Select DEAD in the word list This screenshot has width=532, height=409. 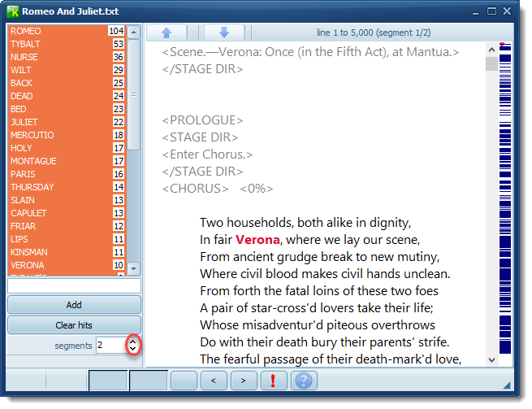(x=67, y=96)
